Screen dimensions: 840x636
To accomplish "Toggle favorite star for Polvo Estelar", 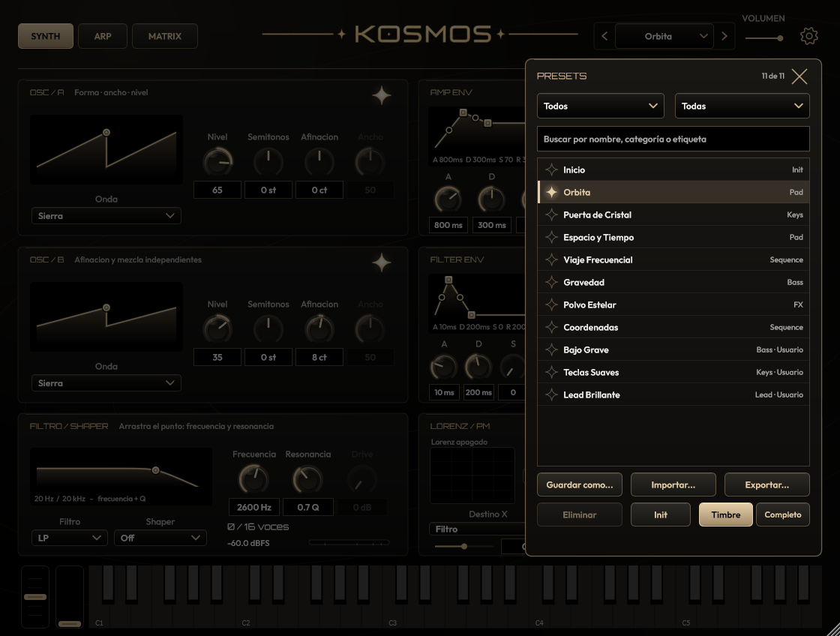I will click(551, 304).
